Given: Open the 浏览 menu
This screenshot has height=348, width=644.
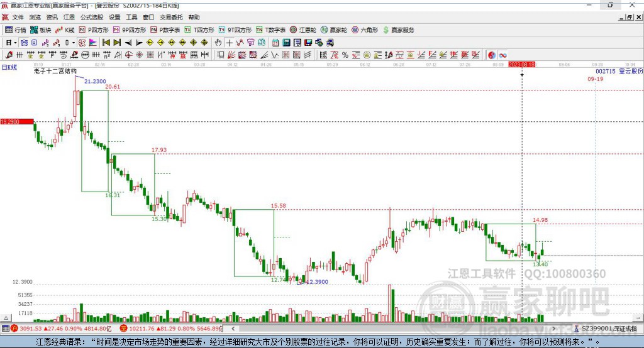Looking at the screenshot, I should tap(35, 17).
